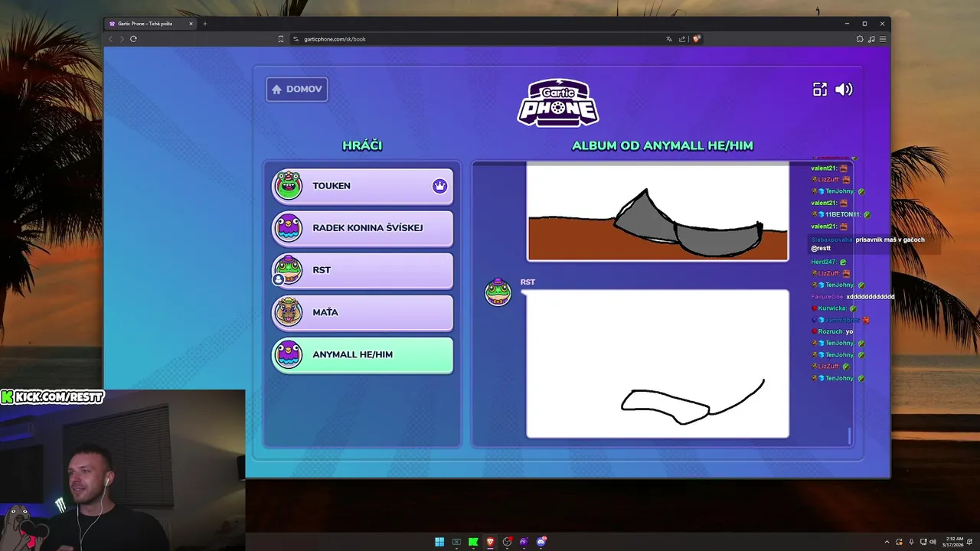The width and height of the screenshot is (980, 551).
Task: Click RADEK KONINA ŠVÍSKEJ's purple avatar
Action: 289,227
